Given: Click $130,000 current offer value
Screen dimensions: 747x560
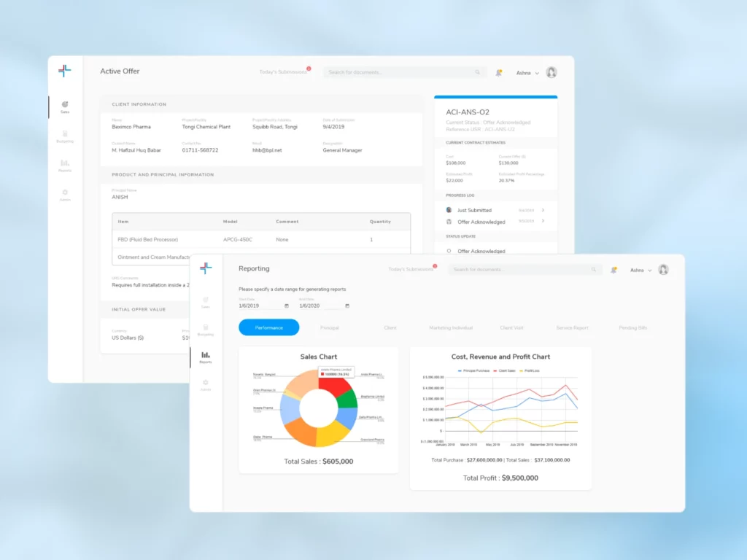Looking at the screenshot, I should click(x=508, y=163).
